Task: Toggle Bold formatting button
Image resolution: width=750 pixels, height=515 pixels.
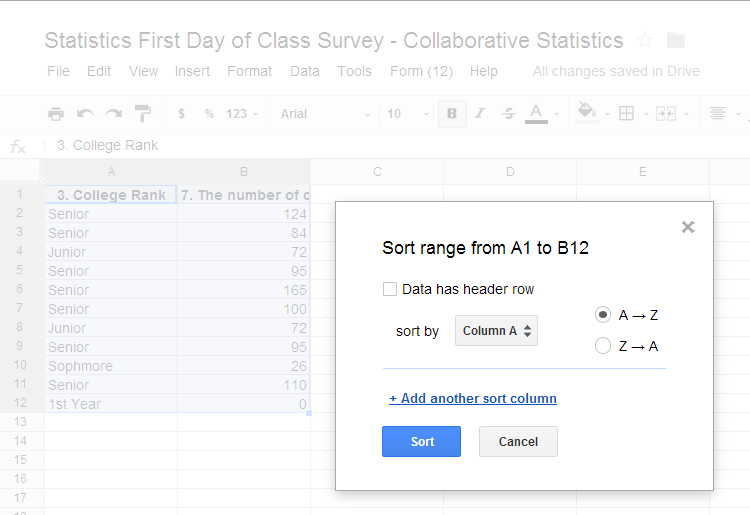Action: click(x=452, y=114)
